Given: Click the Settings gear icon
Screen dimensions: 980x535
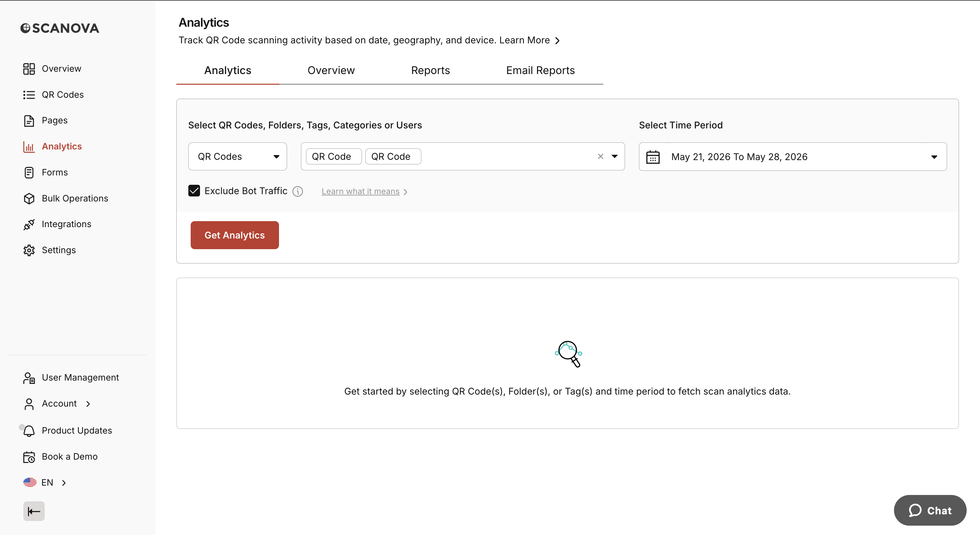Looking at the screenshot, I should point(29,250).
